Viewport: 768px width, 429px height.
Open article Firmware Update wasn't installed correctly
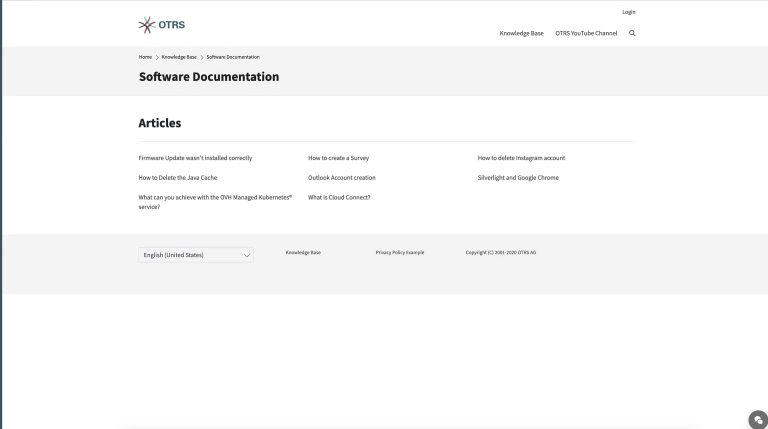[195, 158]
